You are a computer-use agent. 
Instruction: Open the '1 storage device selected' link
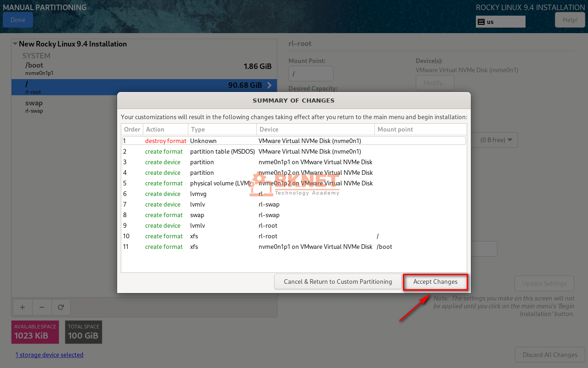pos(49,355)
